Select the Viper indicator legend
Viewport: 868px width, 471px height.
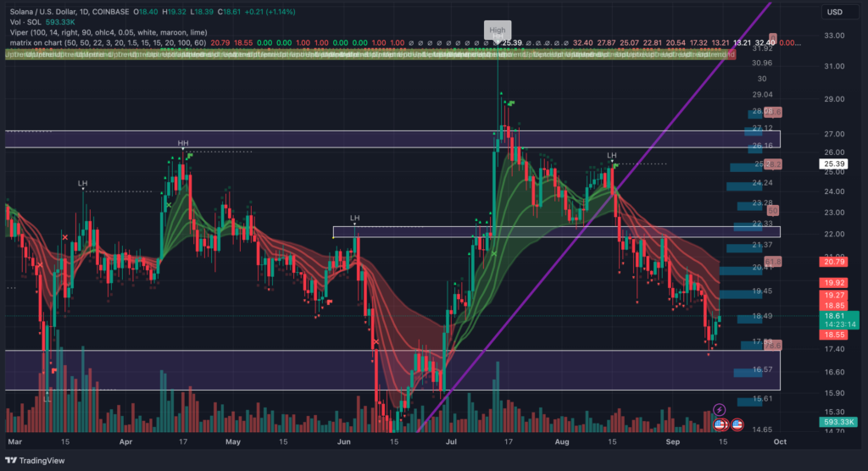(x=108, y=33)
